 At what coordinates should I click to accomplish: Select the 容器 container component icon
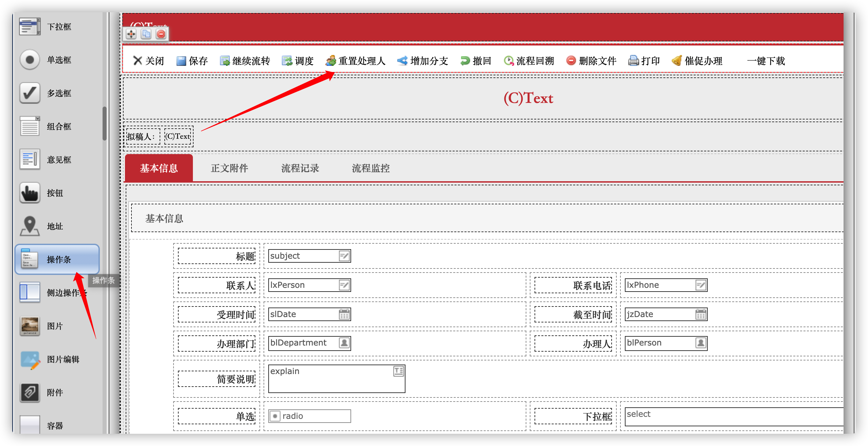click(x=30, y=424)
